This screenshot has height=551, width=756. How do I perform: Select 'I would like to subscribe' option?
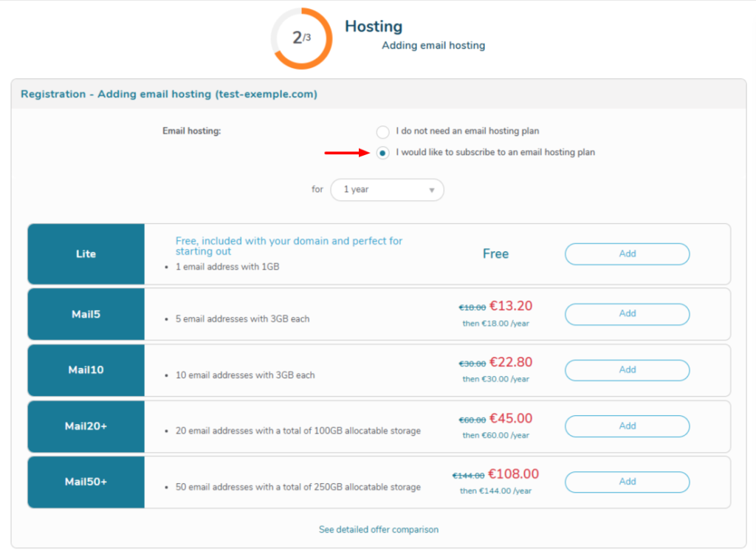382,153
